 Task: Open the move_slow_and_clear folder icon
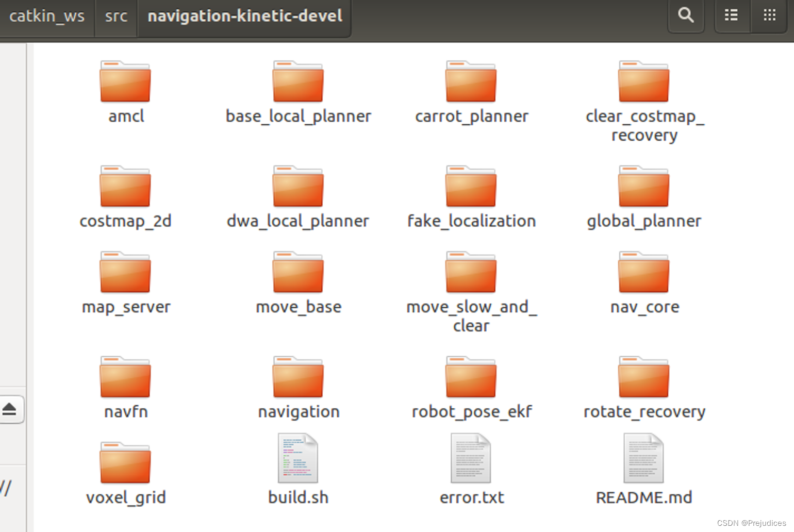(471, 272)
